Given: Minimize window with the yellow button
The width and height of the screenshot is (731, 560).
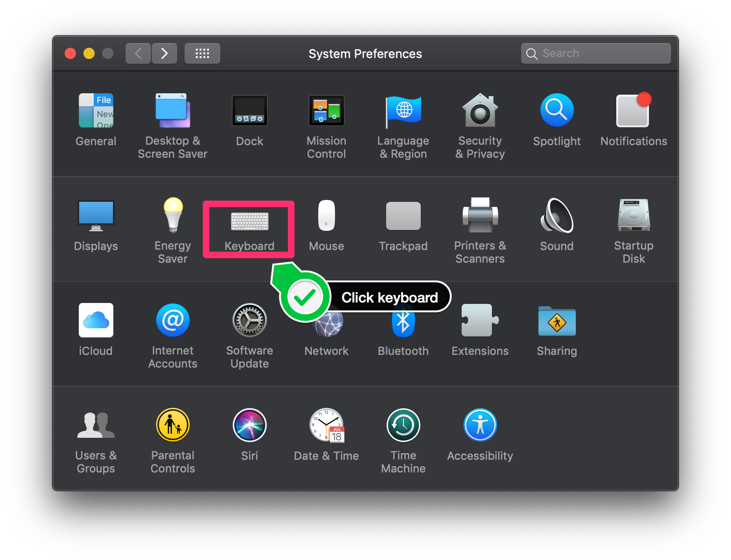Looking at the screenshot, I should [89, 53].
